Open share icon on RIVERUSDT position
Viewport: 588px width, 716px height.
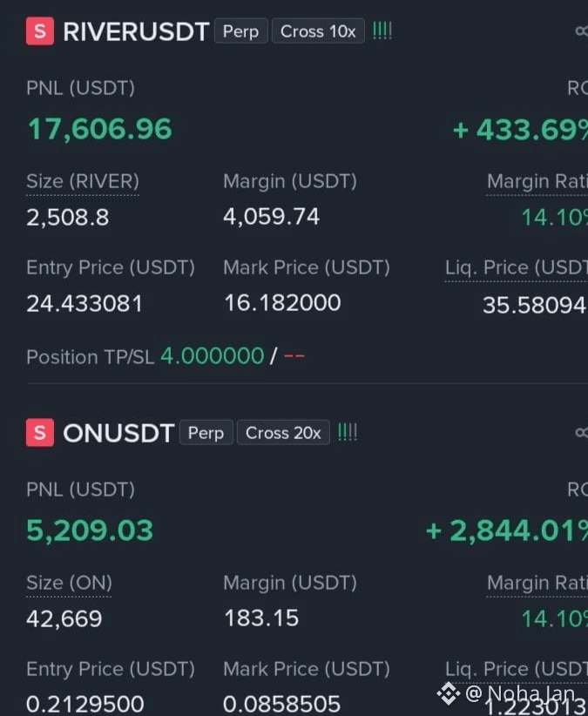click(582, 31)
